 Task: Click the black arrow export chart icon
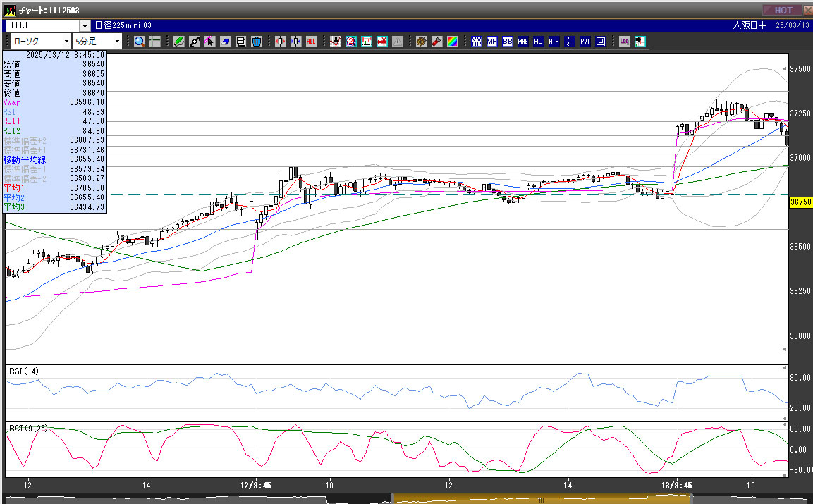pos(640,42)
